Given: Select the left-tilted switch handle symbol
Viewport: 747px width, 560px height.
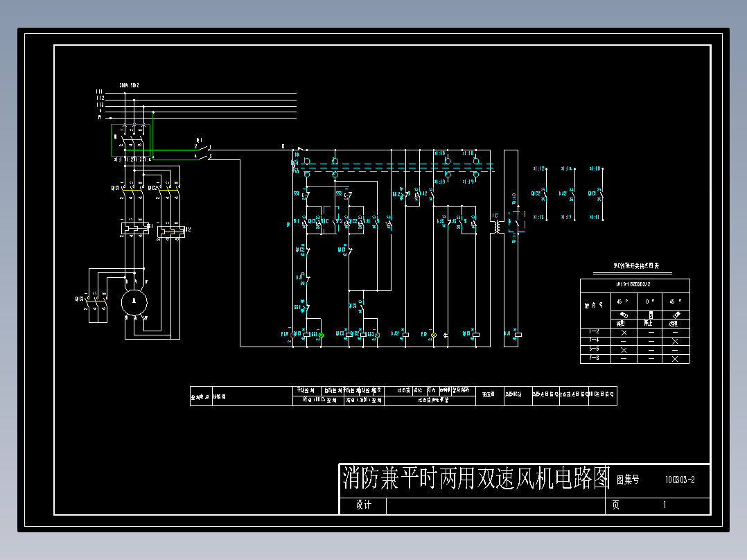Looking at the screenshot, I should point(624,315).
